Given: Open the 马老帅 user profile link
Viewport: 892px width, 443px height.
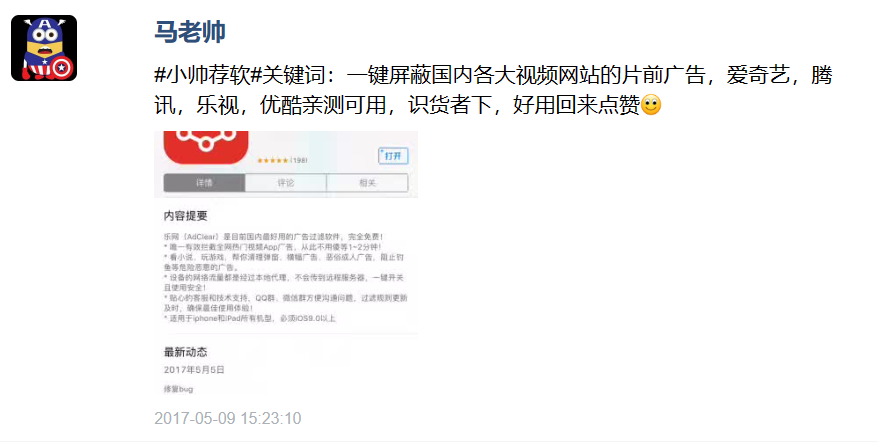Looking at the screenshot, I should coord(189,32).
